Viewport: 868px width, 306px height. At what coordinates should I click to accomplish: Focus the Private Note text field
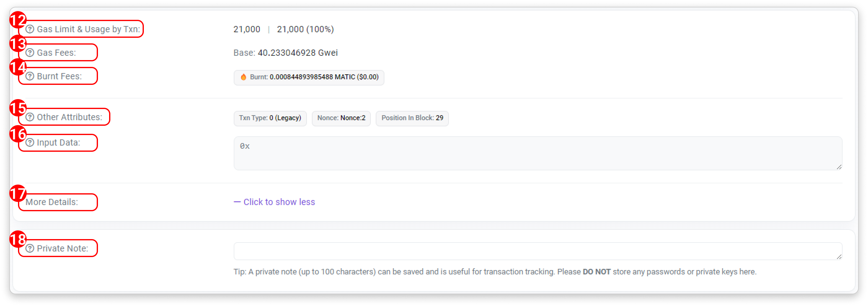[538, 251]
